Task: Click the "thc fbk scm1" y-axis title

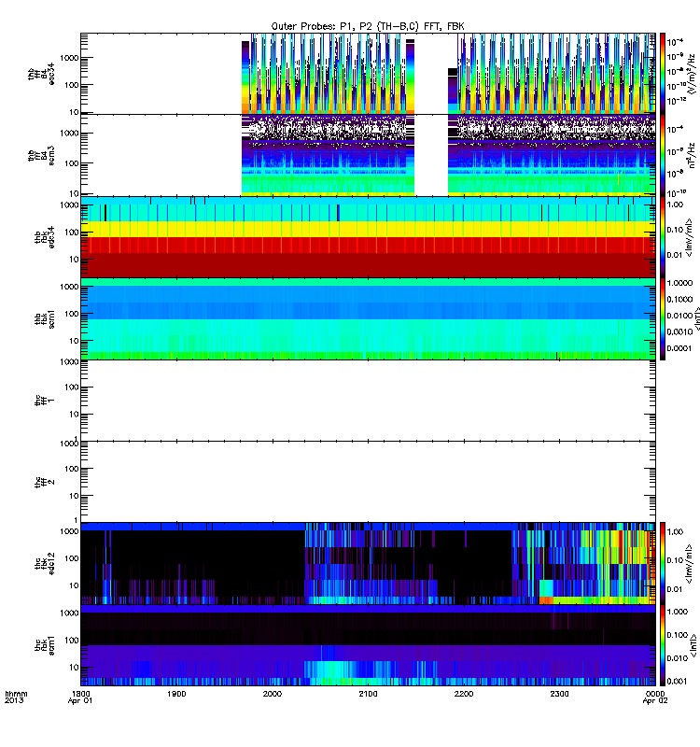Action: [x=45, y=646]
